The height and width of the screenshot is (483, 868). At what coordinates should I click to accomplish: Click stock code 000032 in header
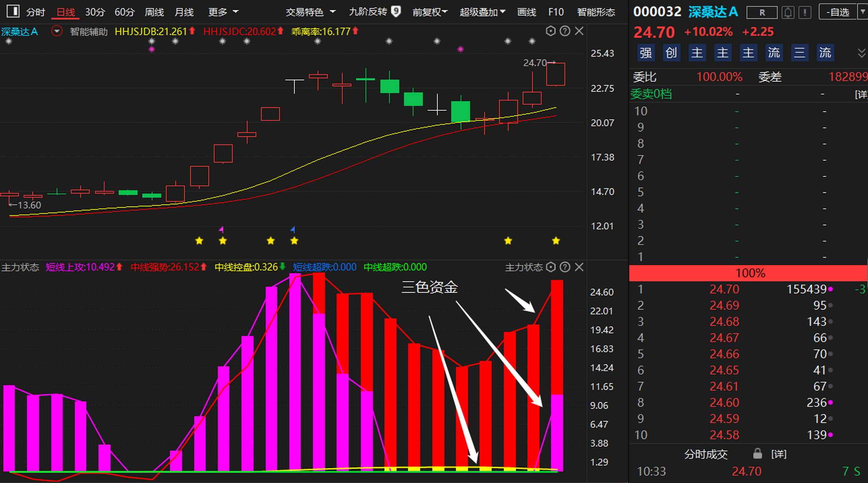[657, 12]
